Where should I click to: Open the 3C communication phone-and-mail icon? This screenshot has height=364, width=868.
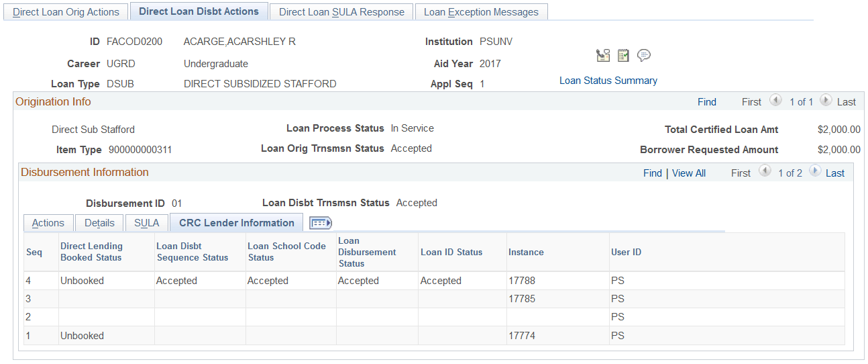602,56
